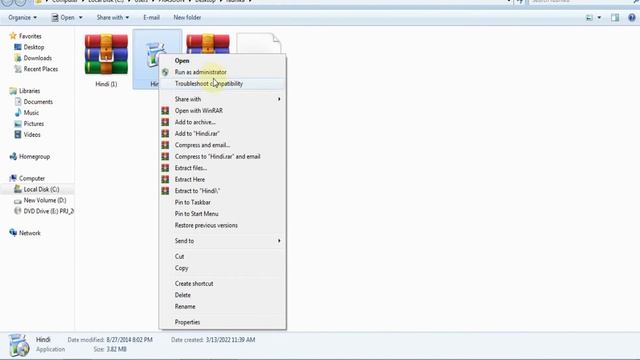Click the Date created value in details pane
The height and width of the screenshot is (360, 640).
click(230, 340)
